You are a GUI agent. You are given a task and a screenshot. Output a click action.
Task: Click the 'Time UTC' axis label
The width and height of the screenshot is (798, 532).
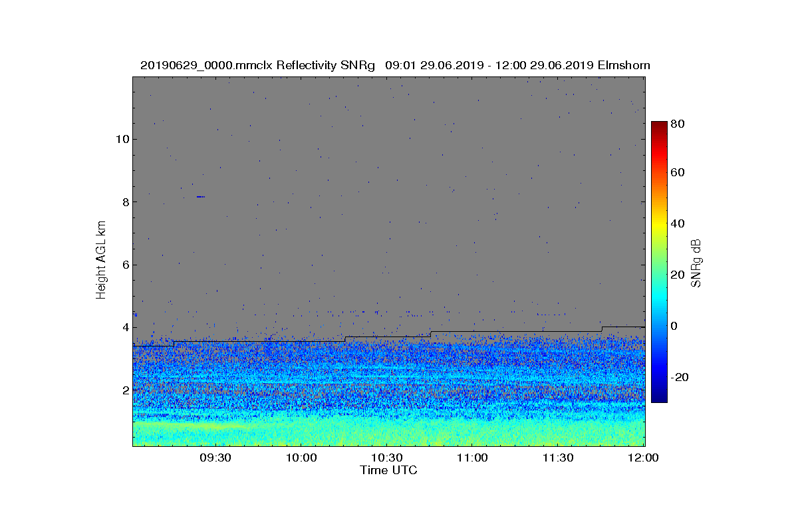[x=388, y=470]
